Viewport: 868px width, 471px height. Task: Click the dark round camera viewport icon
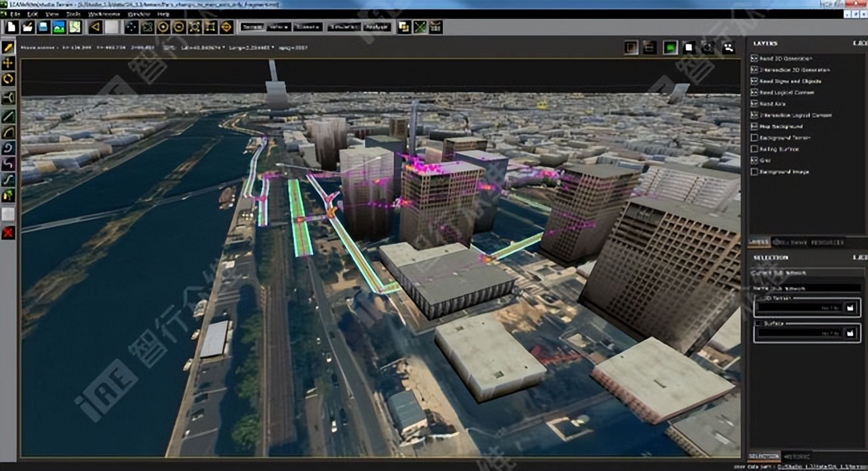click(708, 47)
